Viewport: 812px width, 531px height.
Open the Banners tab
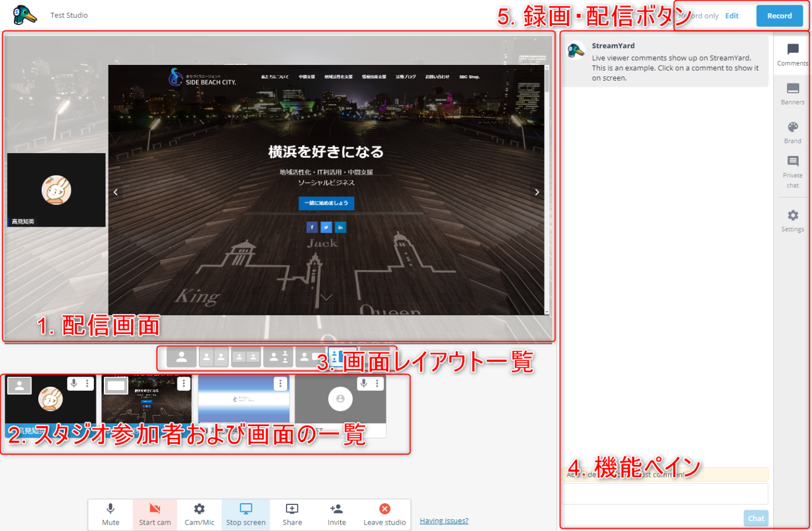(792, 93)
